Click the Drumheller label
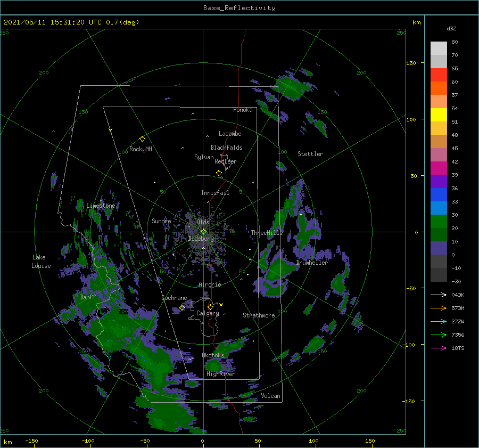 pos(312,263)
